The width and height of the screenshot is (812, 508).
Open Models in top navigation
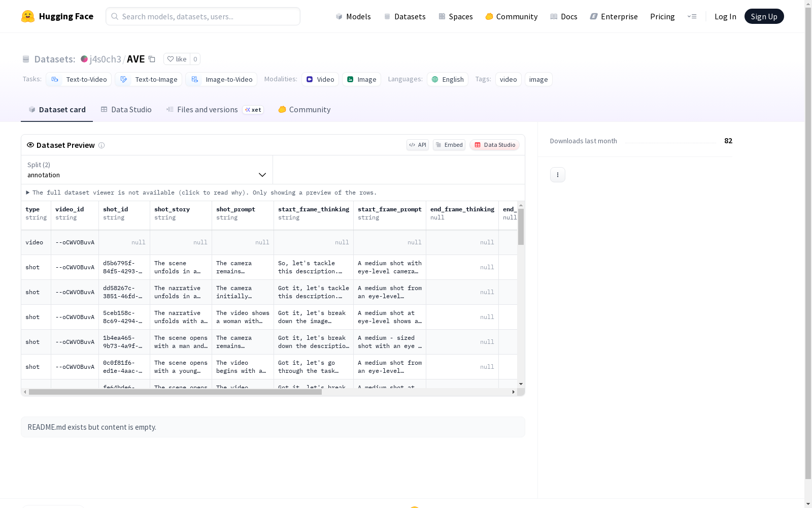(353, 16)
